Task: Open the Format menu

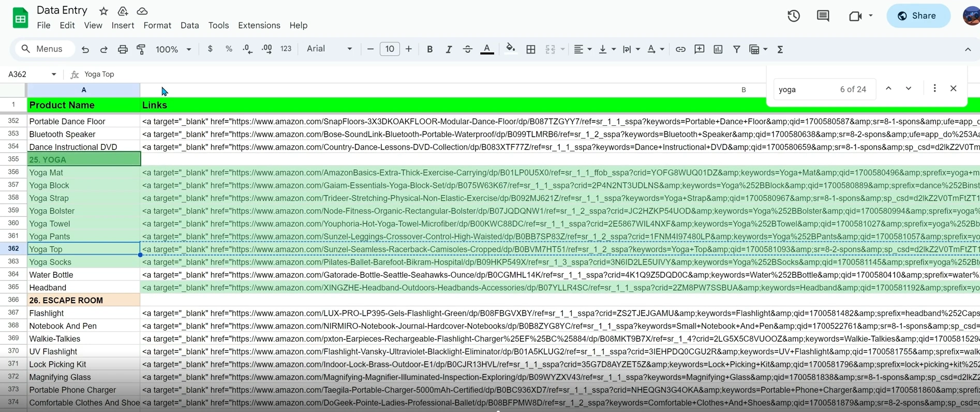Action: click(157, 25)
